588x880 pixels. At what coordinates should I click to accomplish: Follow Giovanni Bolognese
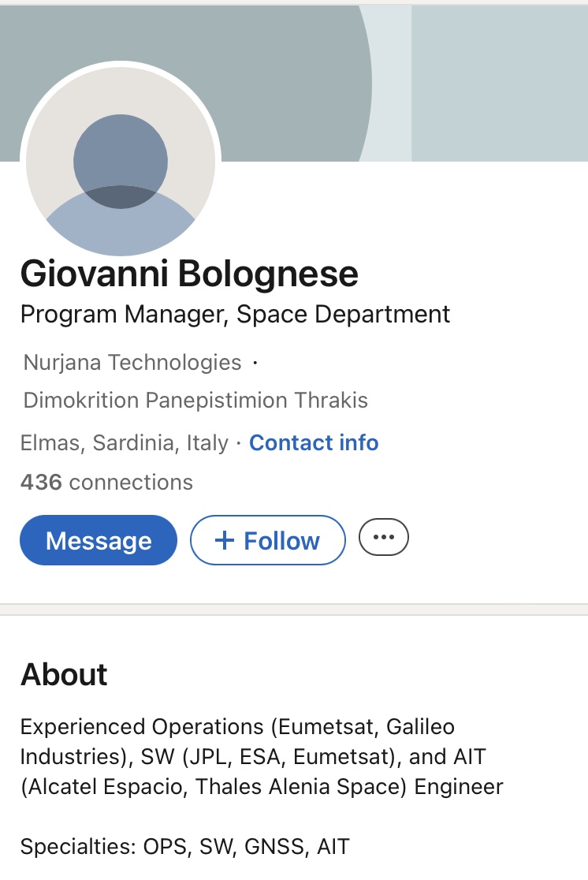(x=268, y=540)
